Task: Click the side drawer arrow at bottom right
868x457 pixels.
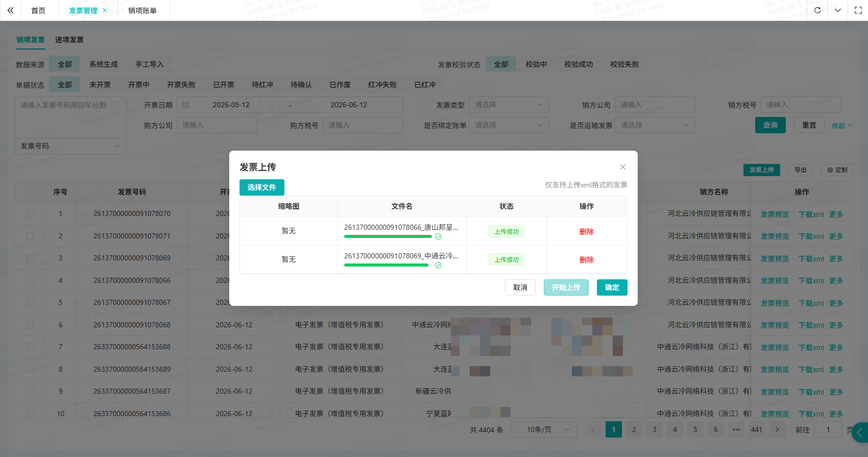Action: click(860, 432)
